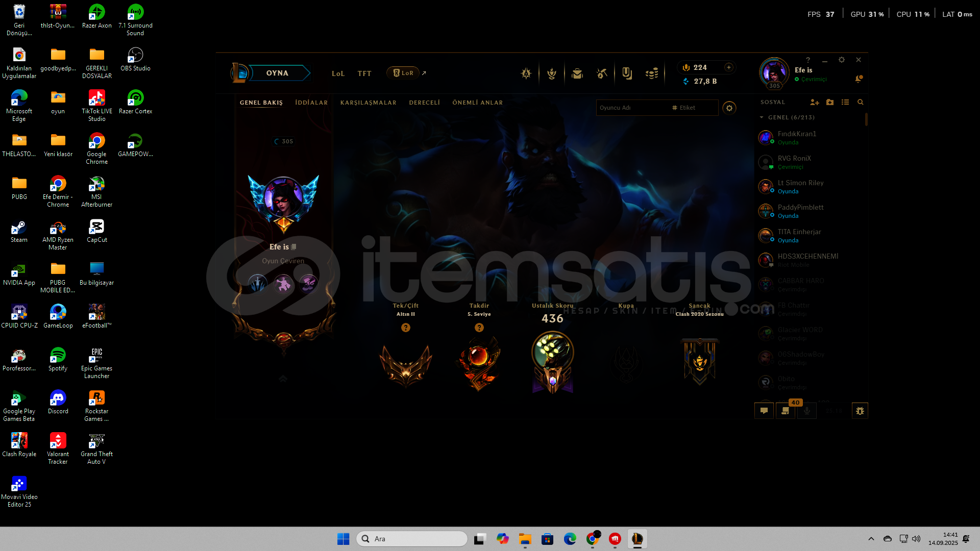Open Spotify desktop shortcut

coord(58,359)
